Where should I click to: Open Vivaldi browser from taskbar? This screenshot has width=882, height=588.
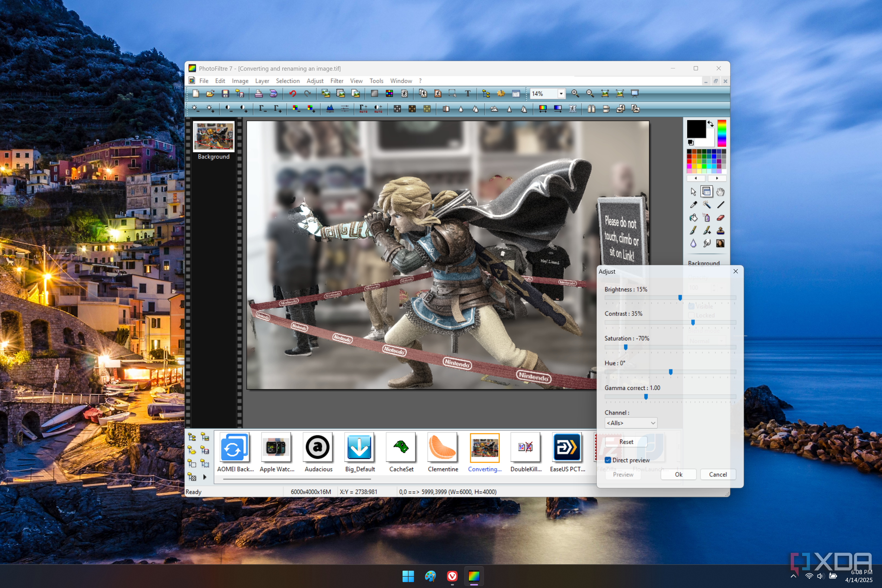coord(452,576)
